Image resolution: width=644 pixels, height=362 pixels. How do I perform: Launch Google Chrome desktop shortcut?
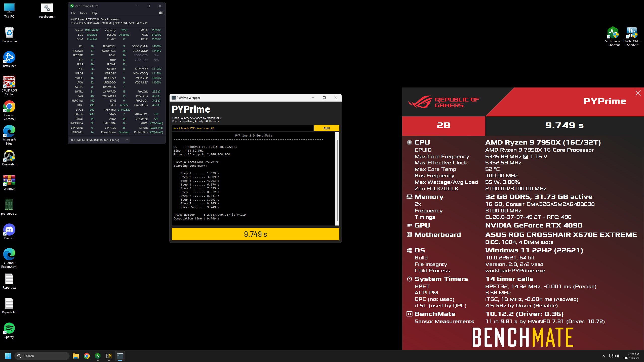(9, 110)
